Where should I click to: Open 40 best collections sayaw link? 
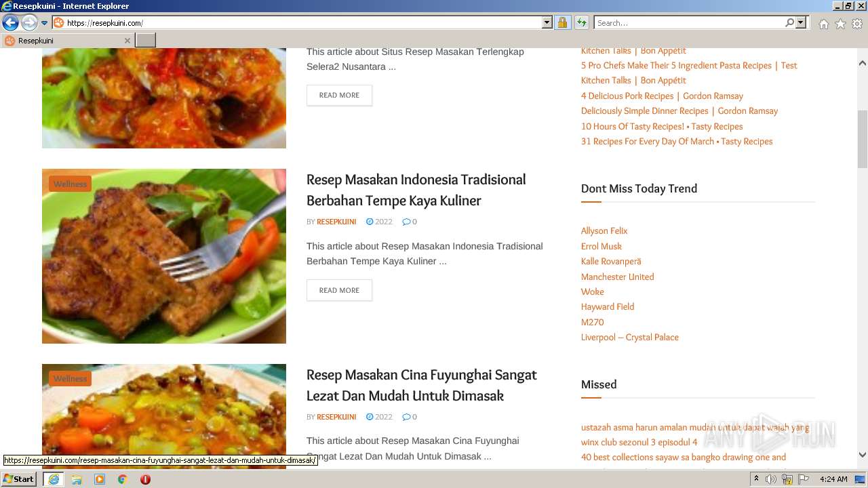pos(684,457)
